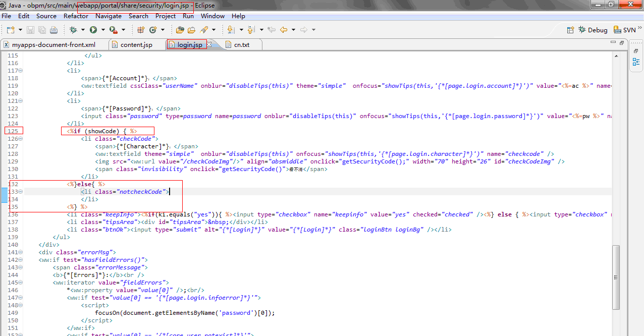Viewport: 644px width, 336px height.
Task: Click the New Java Package icon
Action: point(140,30)
